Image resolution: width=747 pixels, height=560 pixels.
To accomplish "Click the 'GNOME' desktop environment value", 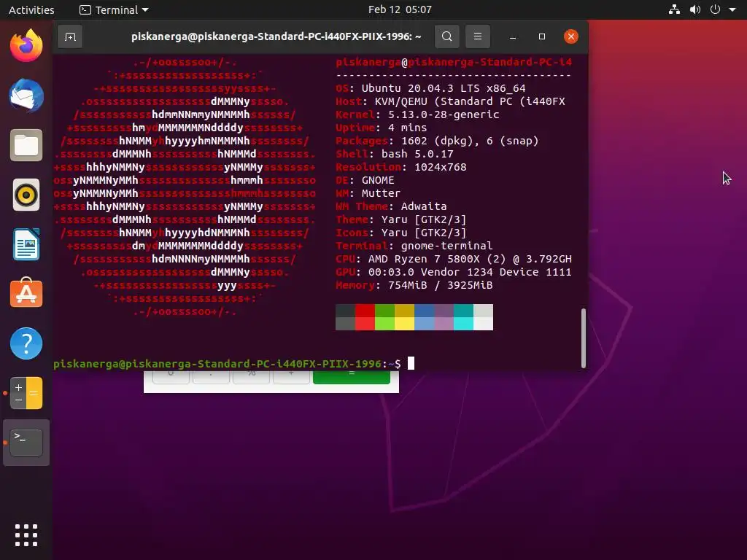I will (378, 180).
